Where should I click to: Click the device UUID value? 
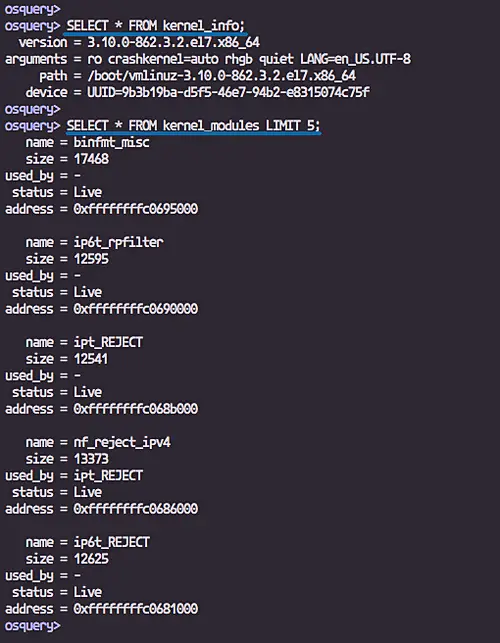tap(228, 92)
